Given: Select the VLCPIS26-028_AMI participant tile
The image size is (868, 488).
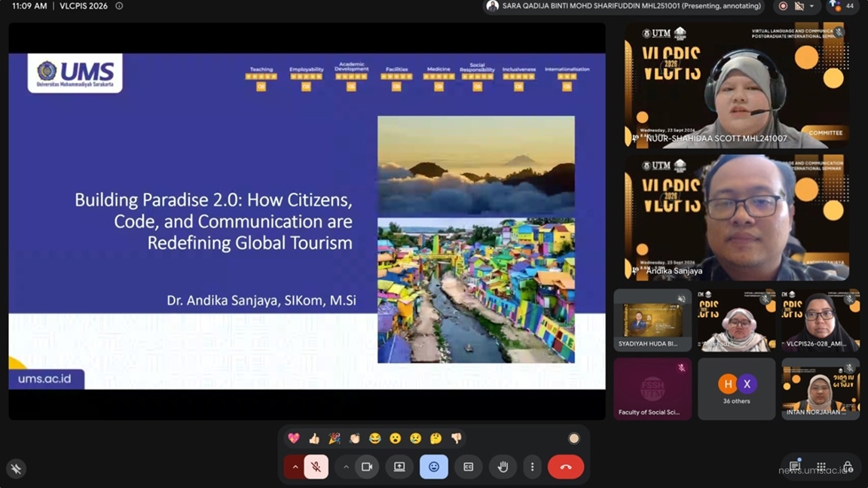Looking at the screenshot, I should coord(821,320).
